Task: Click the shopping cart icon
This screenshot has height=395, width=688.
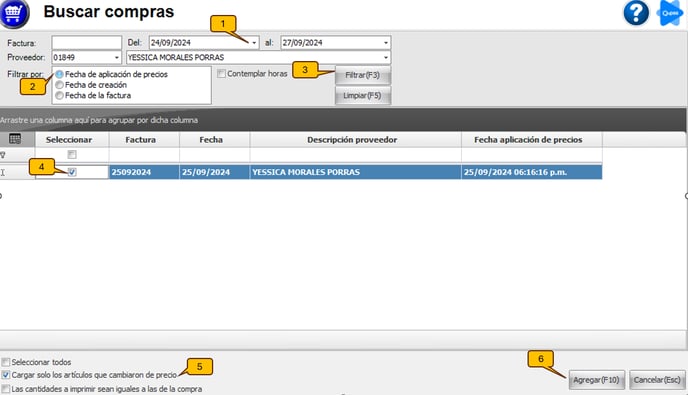Action: pos(14,13)
